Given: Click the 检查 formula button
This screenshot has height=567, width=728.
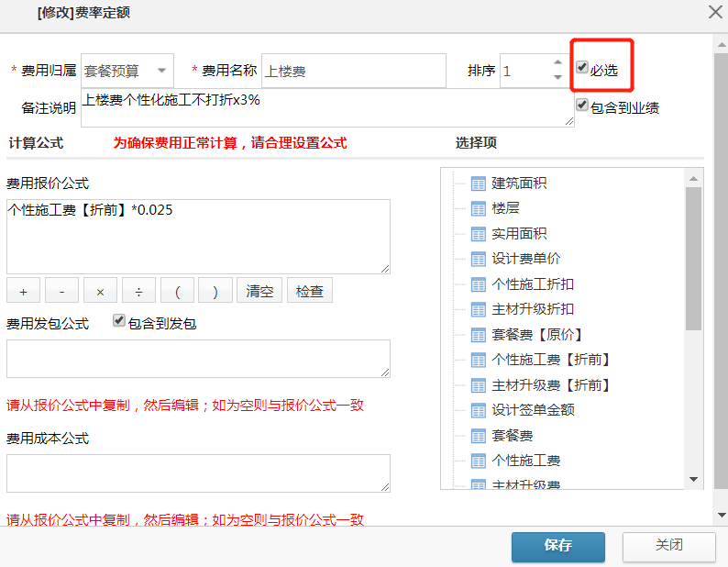Looking at the screenshot, I should 309,291.
